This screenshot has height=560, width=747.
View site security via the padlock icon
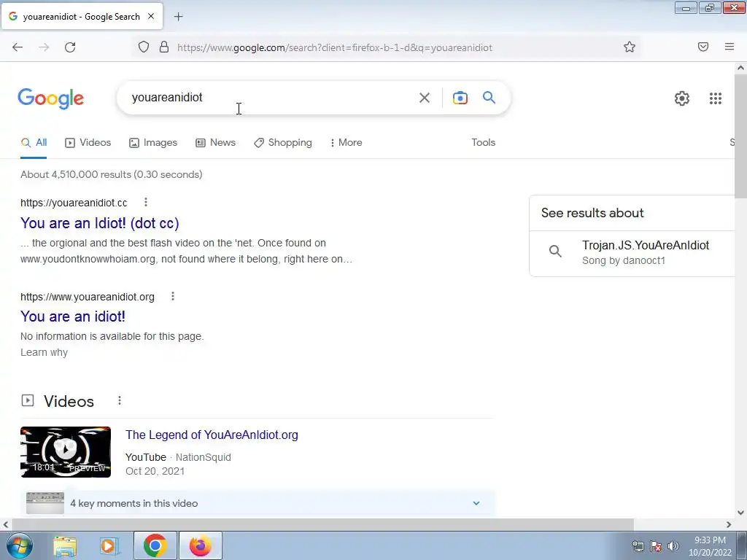pyautogui.click(x=164, y=47)
